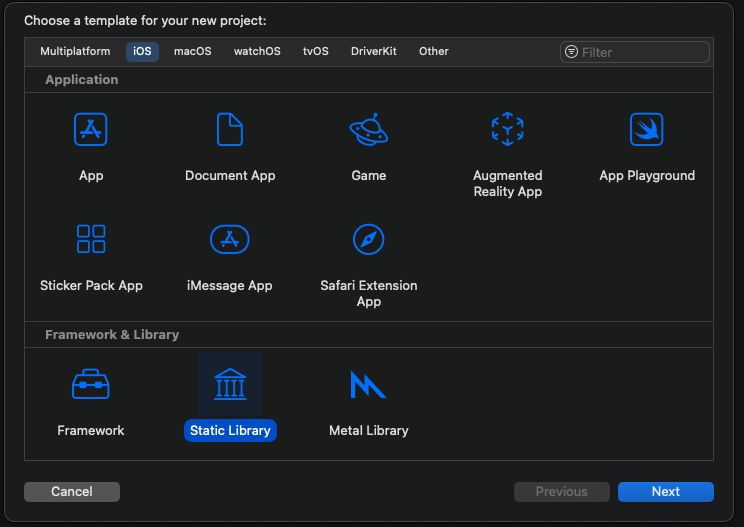Choose the Metal Library icon
Viewport: 744px width, 527px height.
pos(368,384)
